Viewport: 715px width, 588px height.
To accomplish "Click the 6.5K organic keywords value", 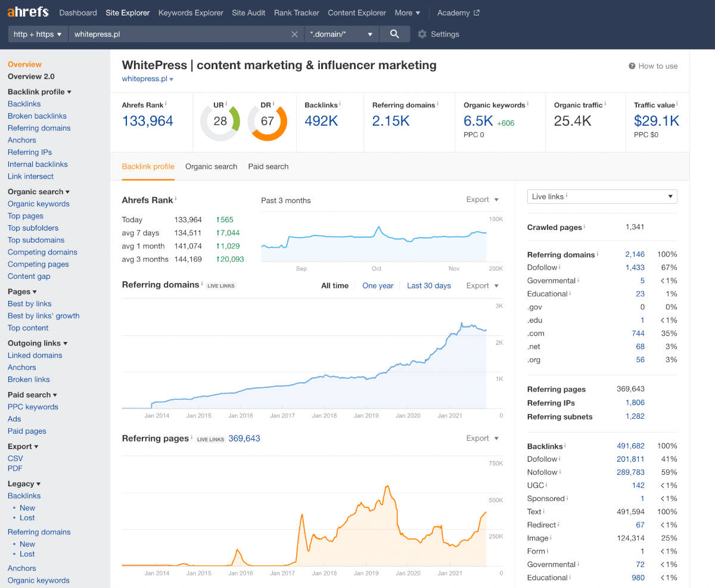I will coord(478,121).
